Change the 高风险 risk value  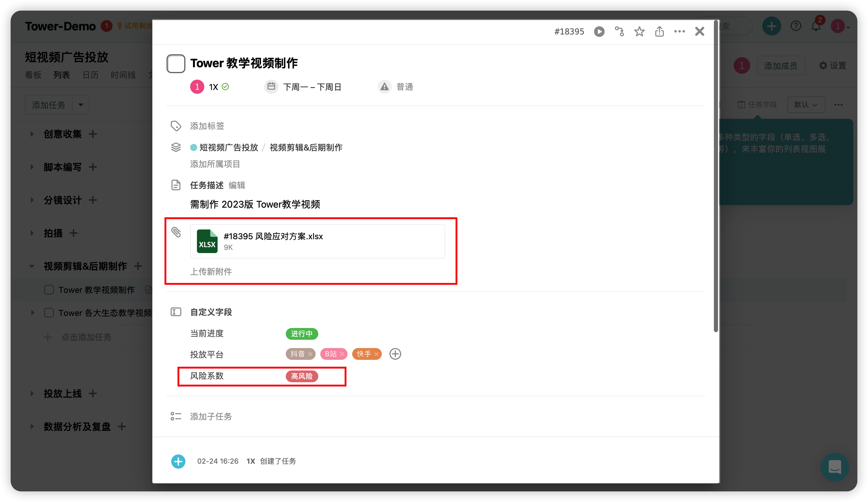point(302,376)
